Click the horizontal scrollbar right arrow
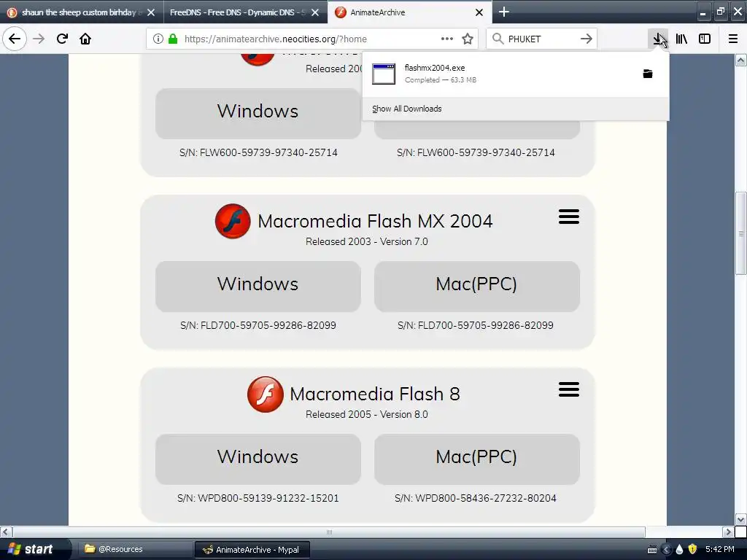This screenshot has width=747, height=560. click(728, 532)
